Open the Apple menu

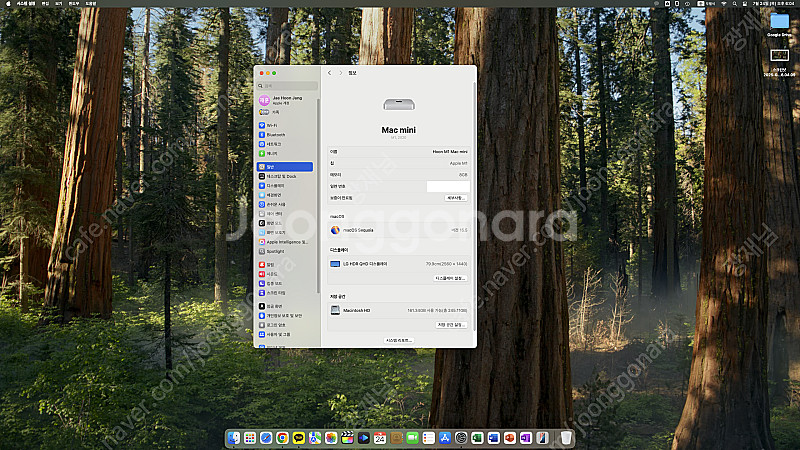[8, 4]
